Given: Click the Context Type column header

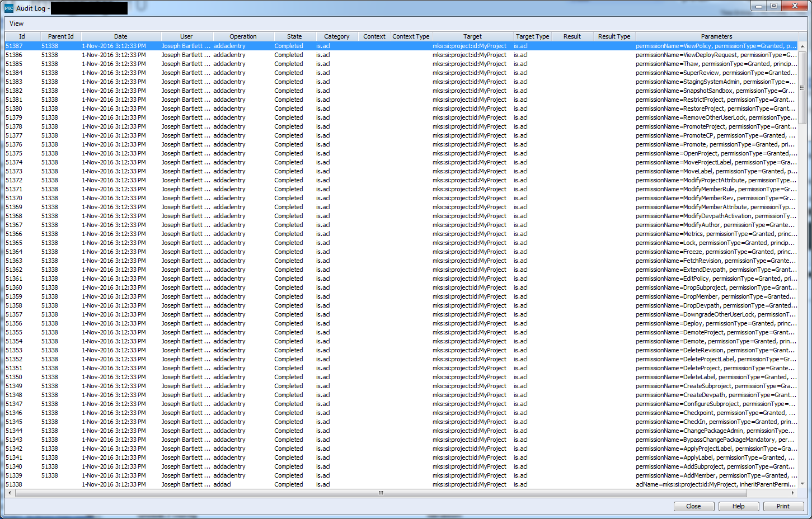Looking at the screenshot, I should (x=411, y=36).
